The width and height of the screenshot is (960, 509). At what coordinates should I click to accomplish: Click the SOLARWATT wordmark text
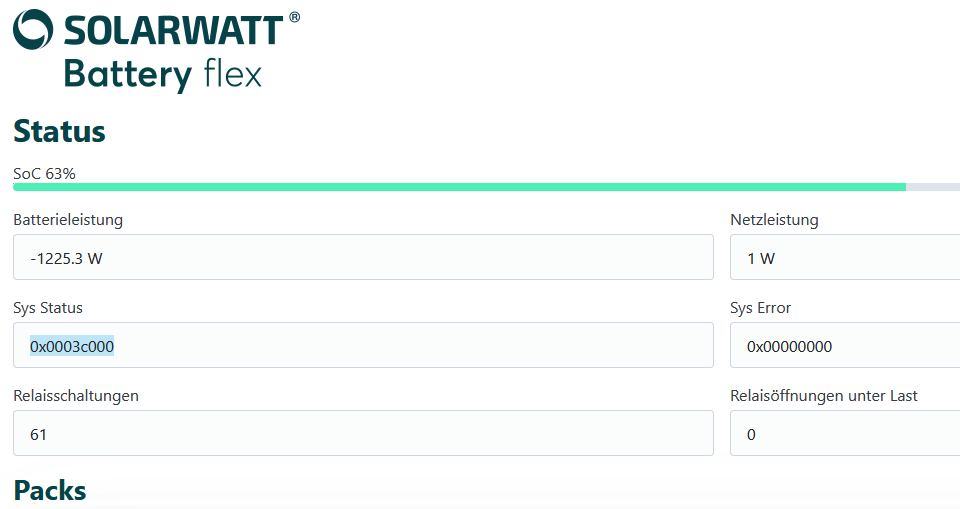[x=173, y=31]
